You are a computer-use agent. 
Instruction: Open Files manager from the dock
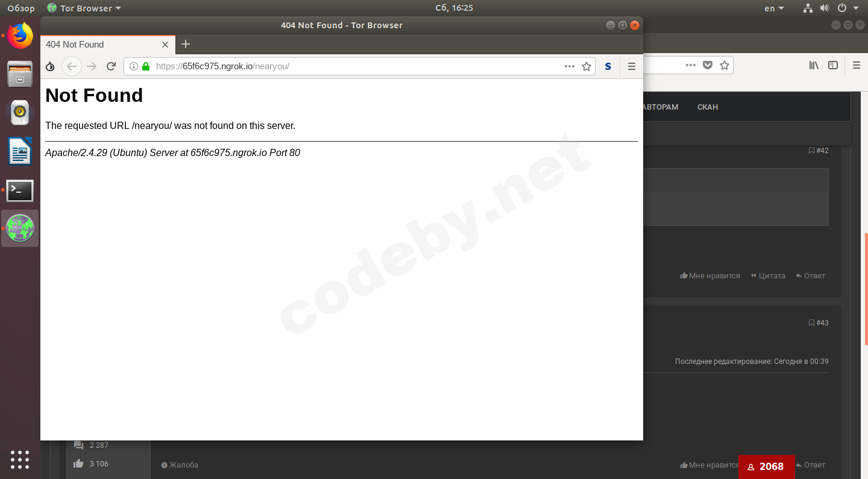(x=20, y=74)
